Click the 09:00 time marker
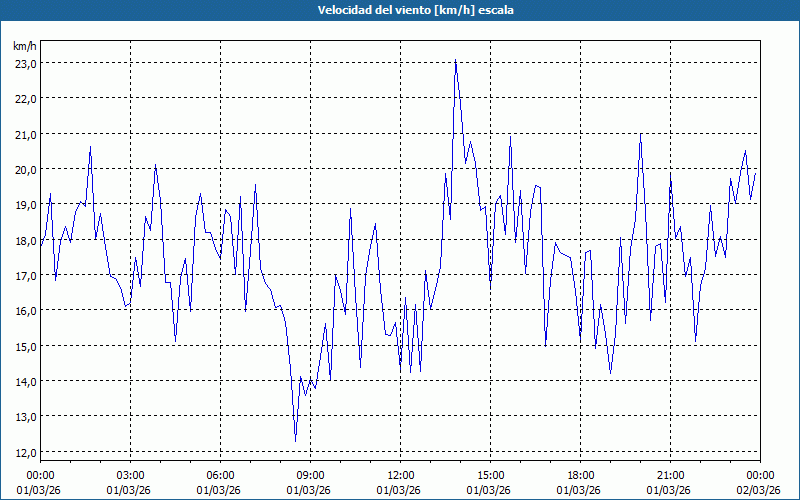800x500 pixels. (x=310, y=475)
